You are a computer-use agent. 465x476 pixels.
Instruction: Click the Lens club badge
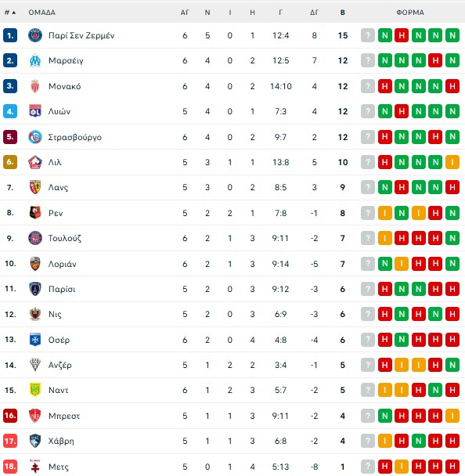point(35,187)
